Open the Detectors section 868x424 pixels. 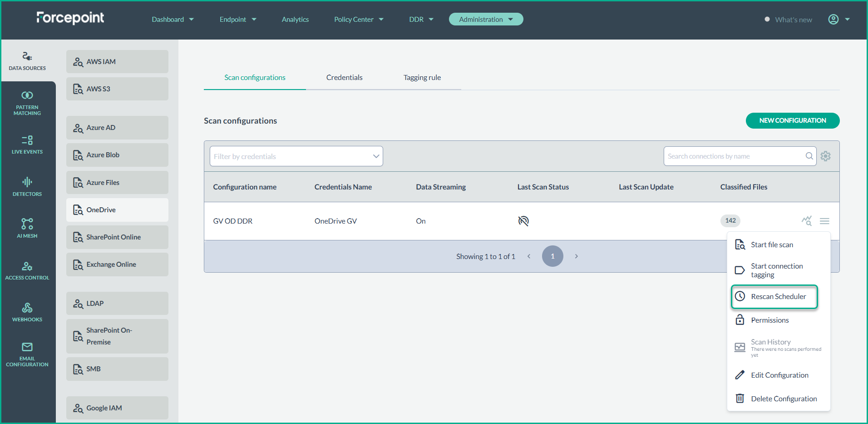pos(27,186)
